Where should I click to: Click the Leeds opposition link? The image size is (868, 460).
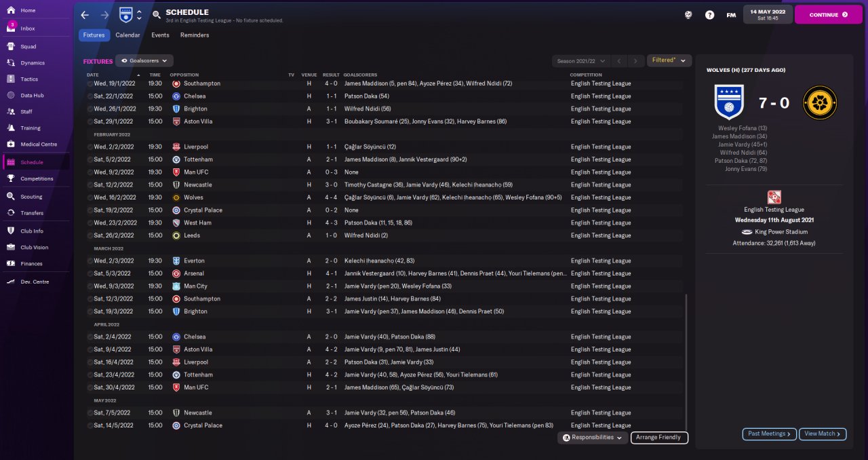pyautogui.click(x=191, y=235)
